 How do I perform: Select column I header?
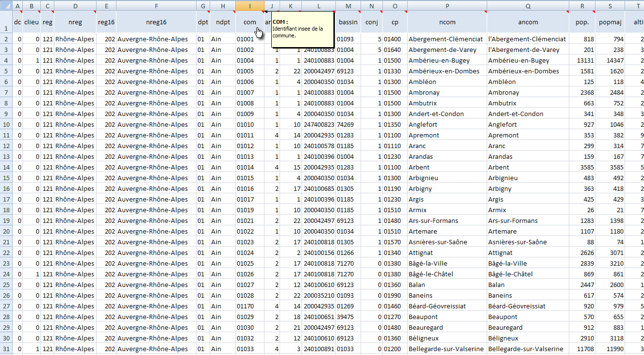click(249, 5)
